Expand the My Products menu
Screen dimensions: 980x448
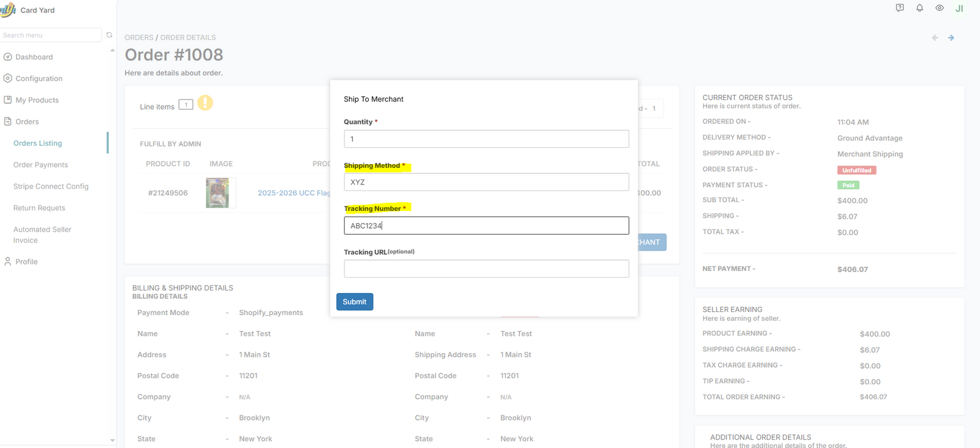pos(37,100)
